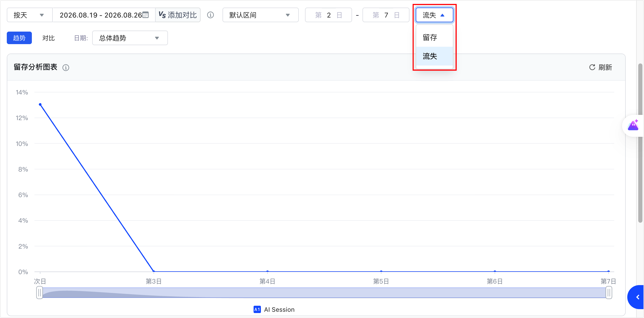
Task: Click the 刷新 refresh button
Action: (601, 67)
